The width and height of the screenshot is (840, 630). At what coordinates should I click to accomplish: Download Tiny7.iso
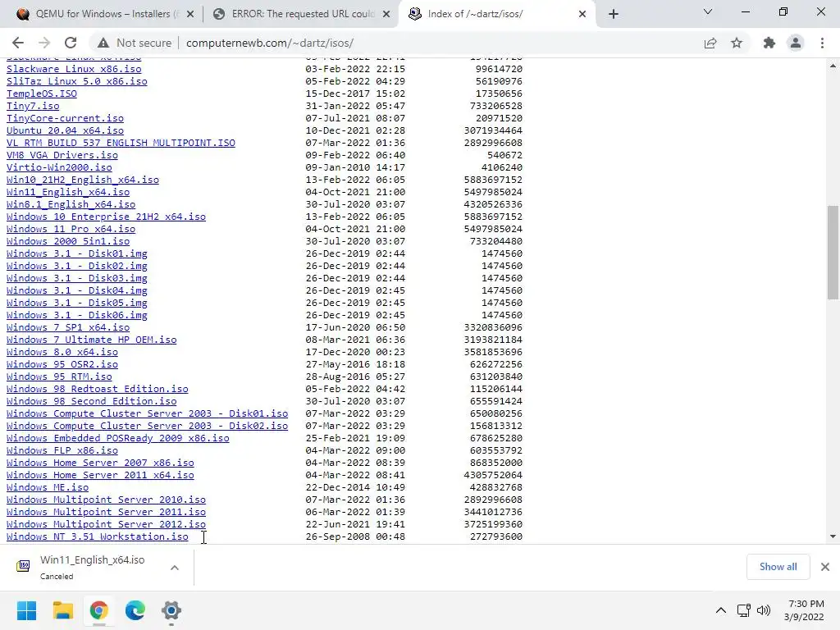[33, 106]
